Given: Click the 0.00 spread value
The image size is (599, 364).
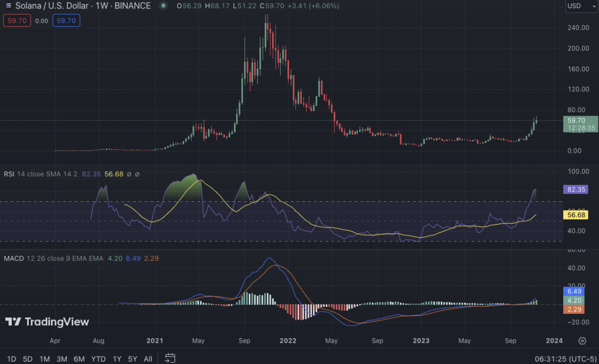Looking at the screenshot, I should pos(42,21).
